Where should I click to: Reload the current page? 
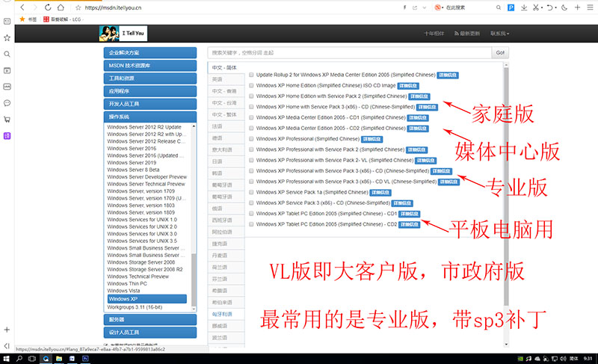[48, 7]
